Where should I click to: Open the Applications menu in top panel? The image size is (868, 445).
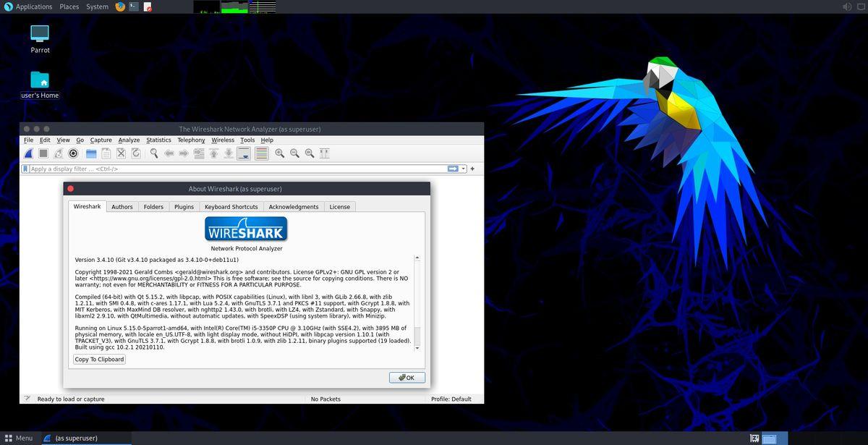[28, 7]
